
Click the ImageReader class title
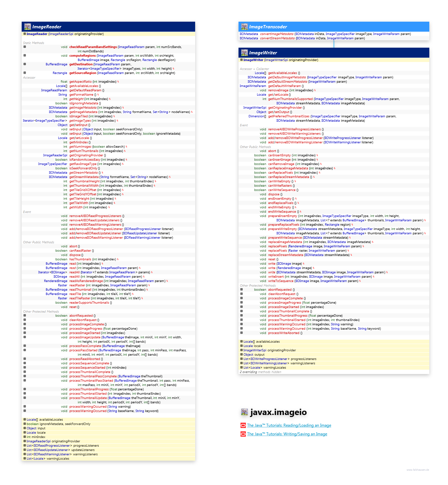[47, 27]
